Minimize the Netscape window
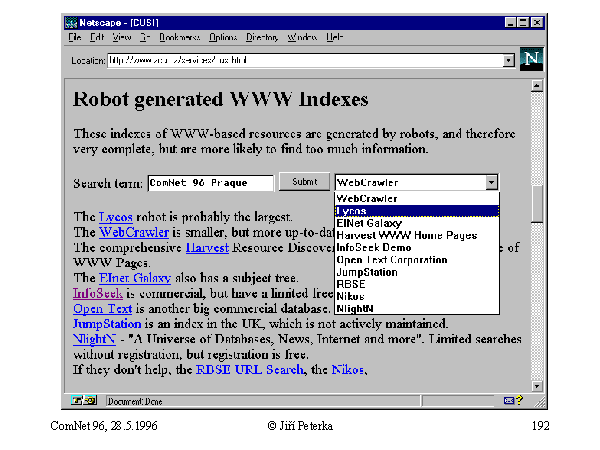 point(510,23)
